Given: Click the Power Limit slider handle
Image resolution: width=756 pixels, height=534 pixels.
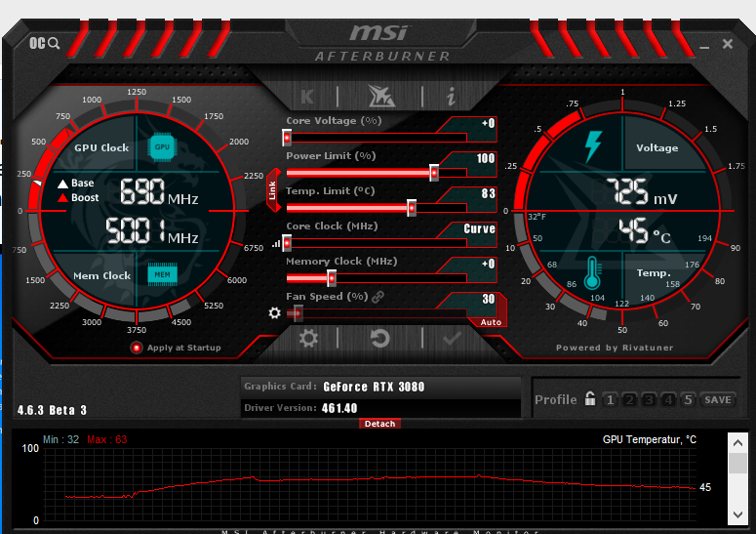Looking at the screenshot, I should [x=434, y=173].
